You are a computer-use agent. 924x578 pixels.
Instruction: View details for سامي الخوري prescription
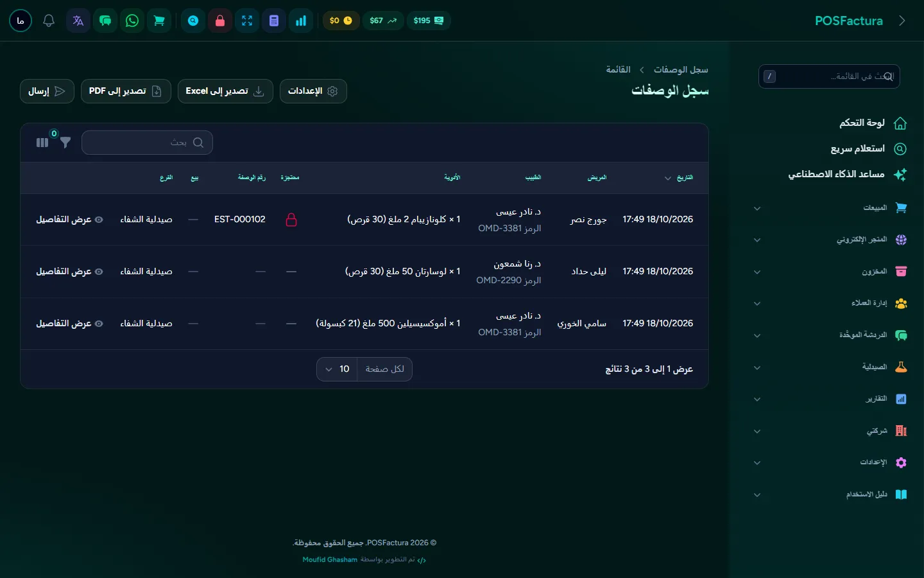coord(69,324)
